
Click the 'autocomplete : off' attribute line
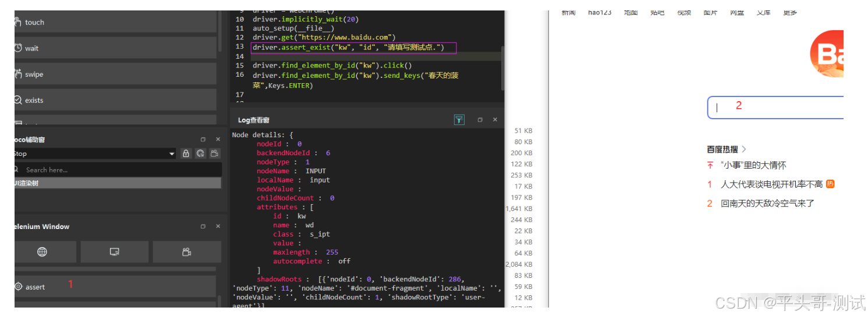[311, 261]
